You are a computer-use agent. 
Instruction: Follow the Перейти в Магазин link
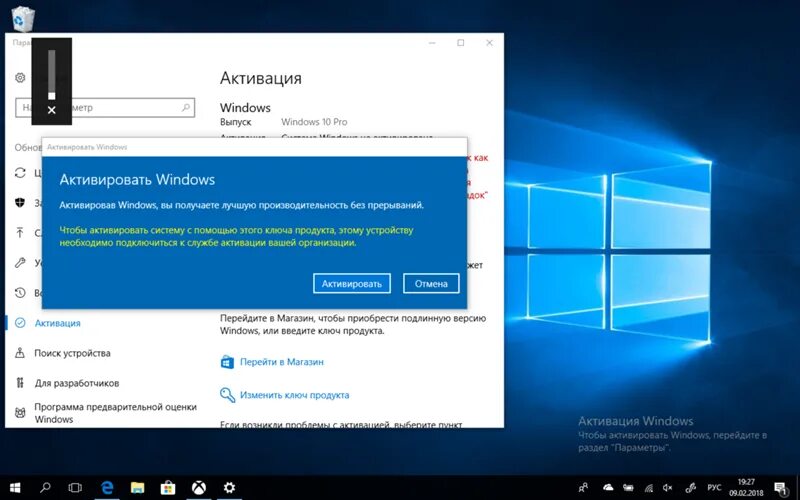point(282,362)
